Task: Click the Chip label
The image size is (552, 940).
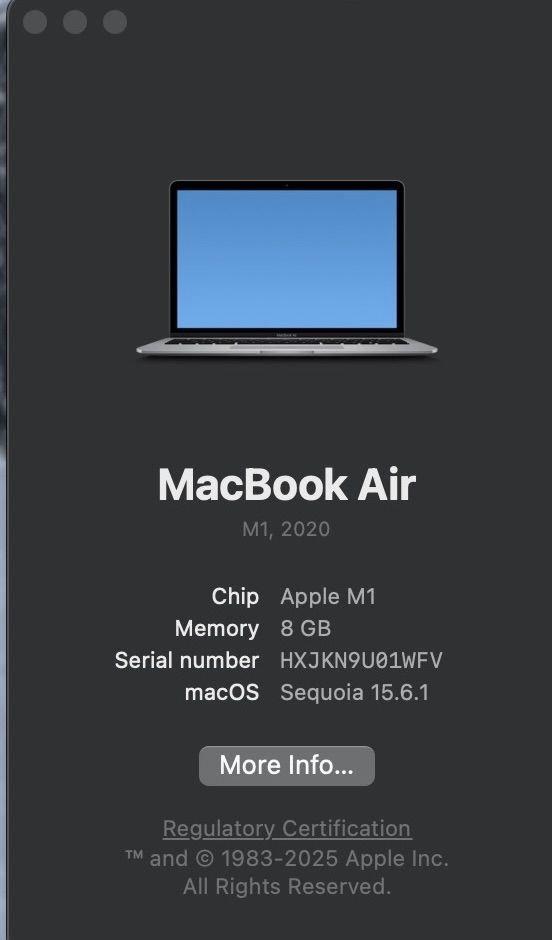Action: (x=235, y=597)
